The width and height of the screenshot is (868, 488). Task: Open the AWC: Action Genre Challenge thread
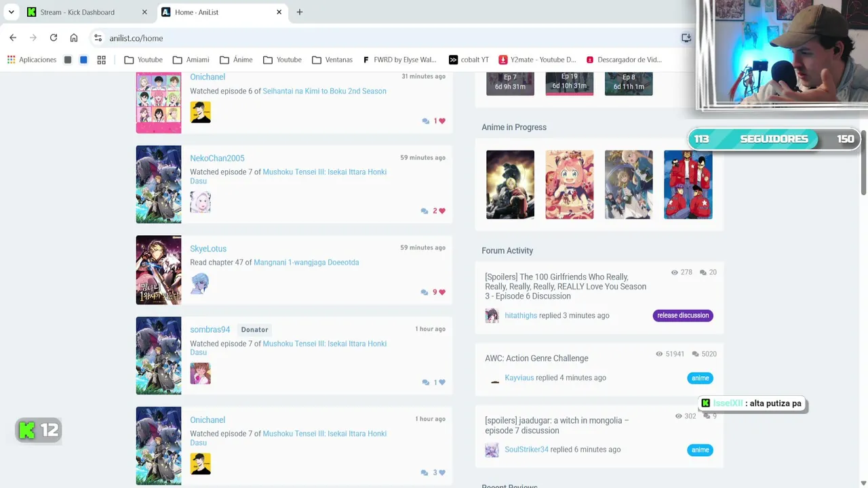pyautogui.click(x=536, y=358)
